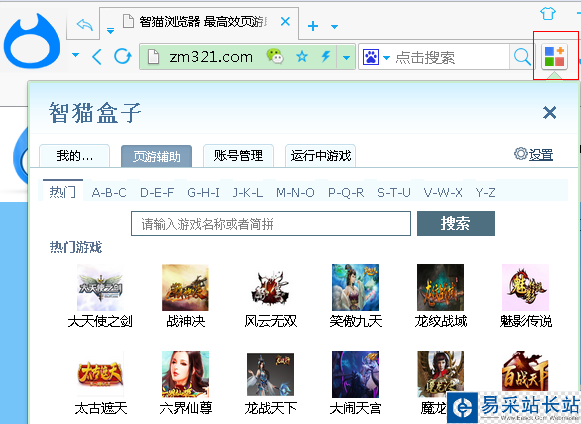
Task: Click the magnifier search icon
Action: pos(522,57)
